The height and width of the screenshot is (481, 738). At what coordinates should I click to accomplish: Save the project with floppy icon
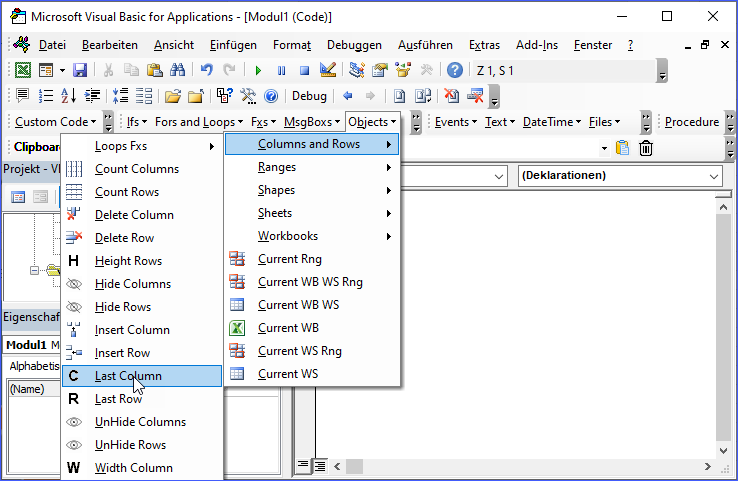point(80,71)
